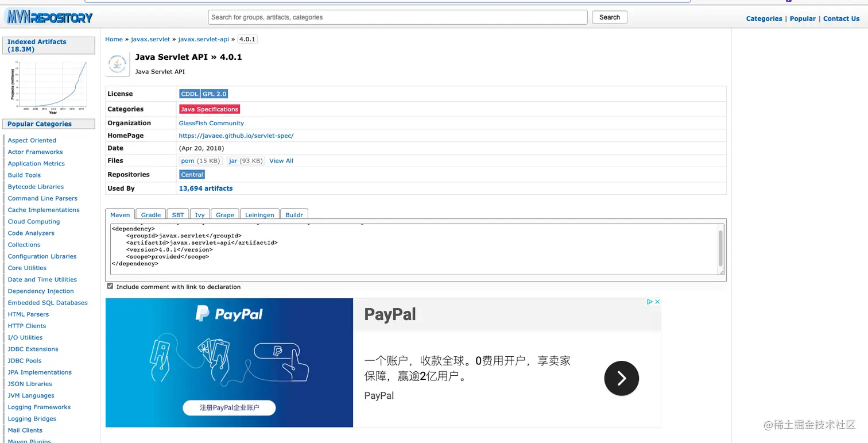
Task: Open the I/O Utilities category
Action: click(25, 337)
